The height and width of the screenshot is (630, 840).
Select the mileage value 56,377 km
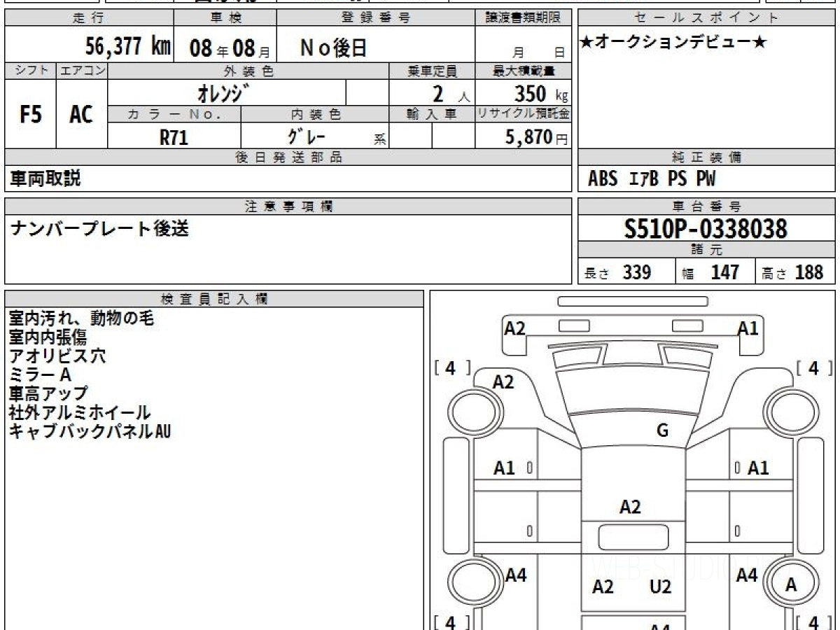127,47
